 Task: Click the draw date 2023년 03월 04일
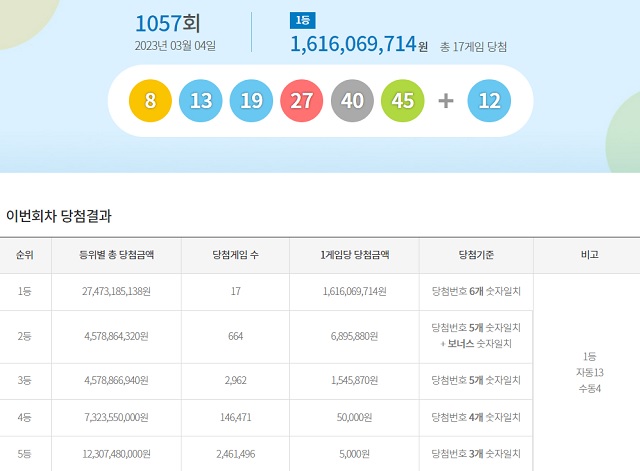coord(175,45)
